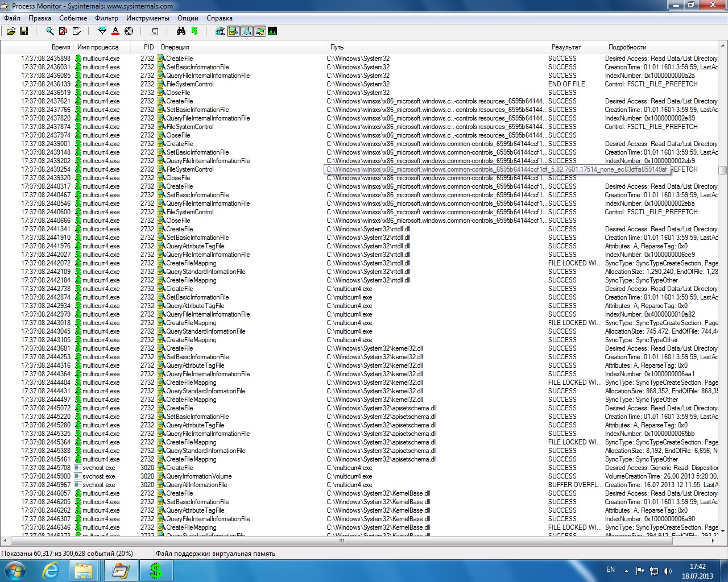Viewport: 728px width, 582px height.
Task: Show the process tree toolbar icon
Action: point(154,31)
